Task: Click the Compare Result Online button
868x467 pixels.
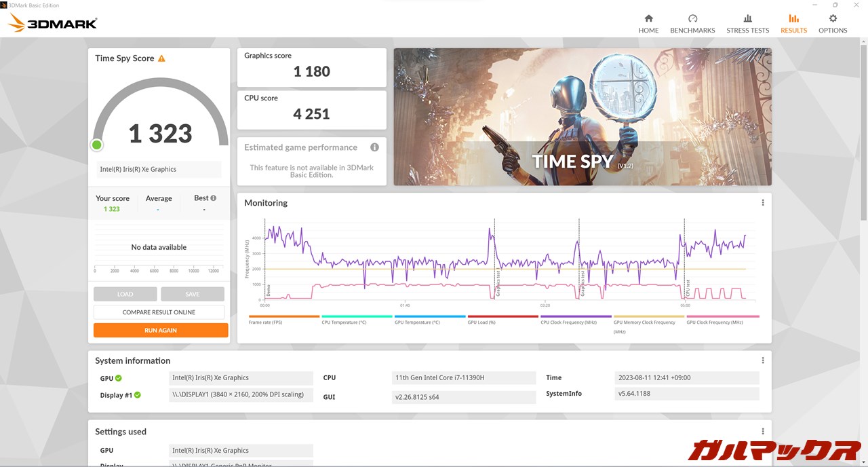Action: tap(159, 312)
